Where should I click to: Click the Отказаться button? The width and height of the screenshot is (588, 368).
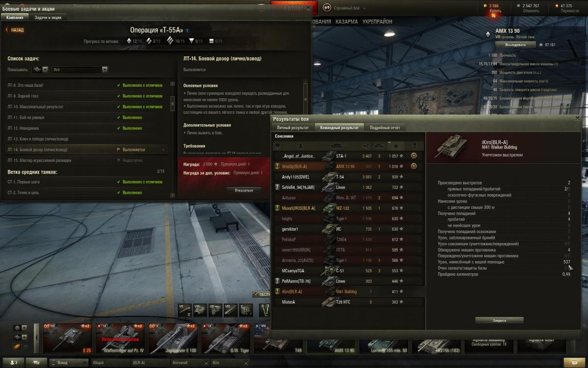click(244, 190)
